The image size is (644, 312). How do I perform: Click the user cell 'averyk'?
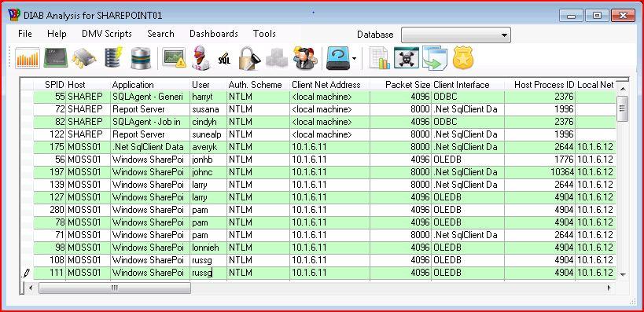tap(208, 147)
